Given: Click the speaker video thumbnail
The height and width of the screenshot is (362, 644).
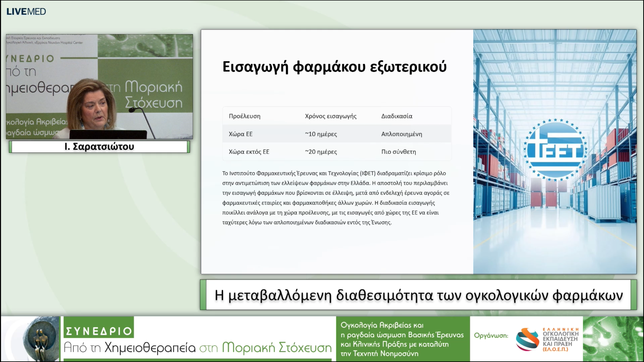Looking at the screenshot, I should pos(99,86).
